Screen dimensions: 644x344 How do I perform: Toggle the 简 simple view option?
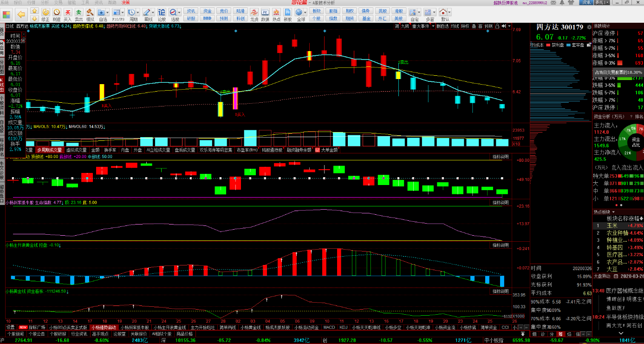click(x=397, y=26)
